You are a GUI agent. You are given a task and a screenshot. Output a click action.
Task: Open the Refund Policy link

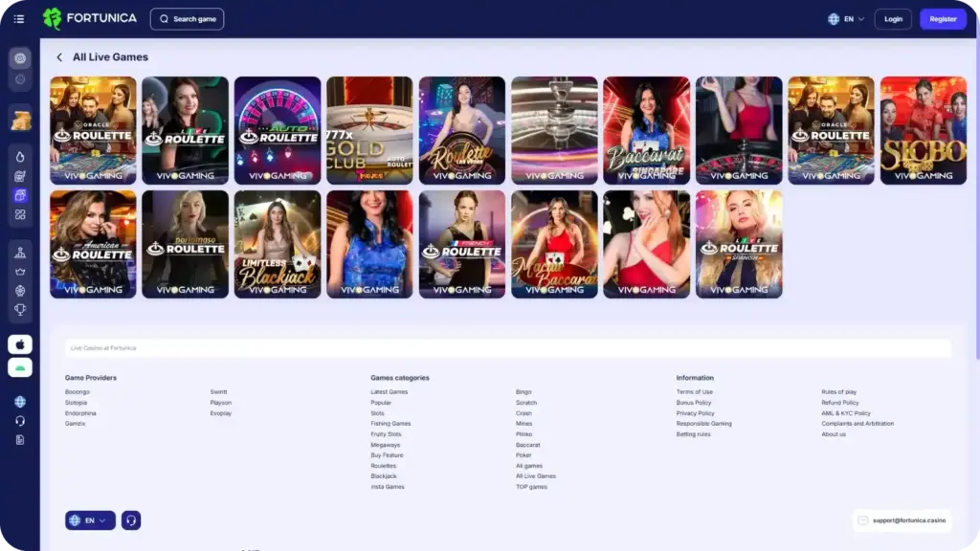coord(840,403)
